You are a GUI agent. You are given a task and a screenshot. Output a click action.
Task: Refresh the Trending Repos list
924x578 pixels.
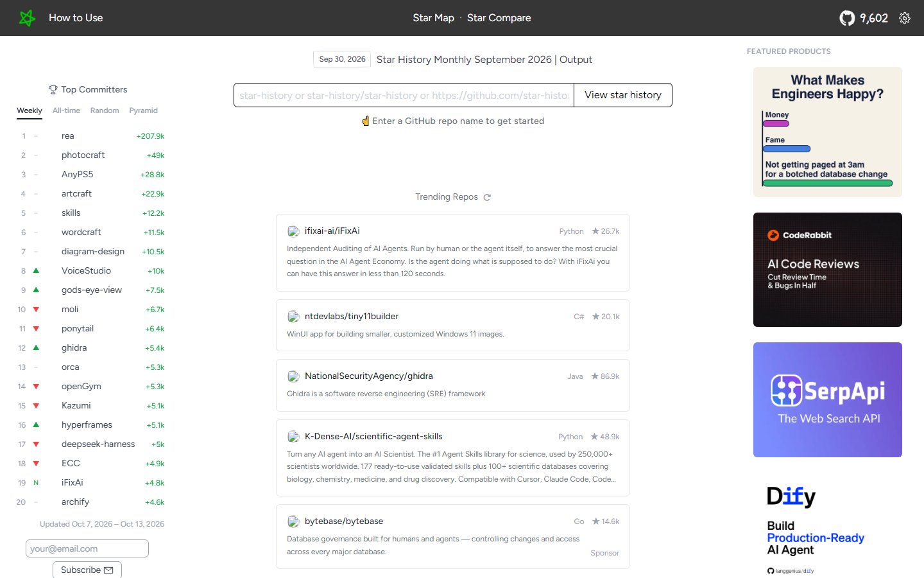coord(487,197)
